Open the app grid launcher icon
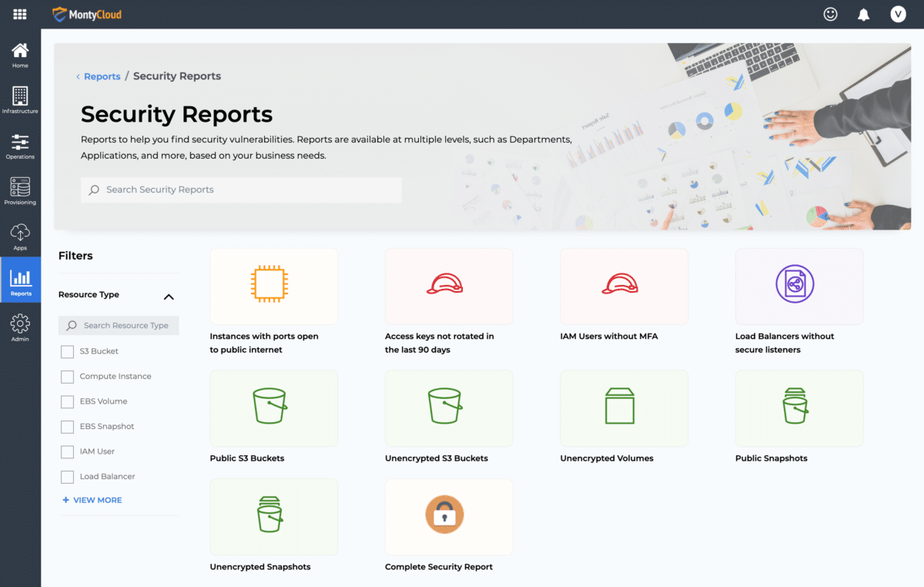This screenshot has width=924, height=587. pos(20,14)
